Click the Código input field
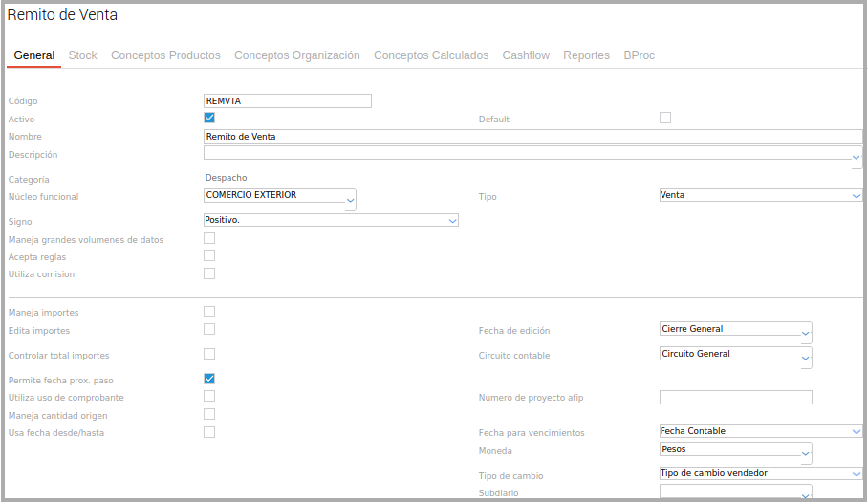Viewport: 868px width, 502px height. (x=287, y=100)
